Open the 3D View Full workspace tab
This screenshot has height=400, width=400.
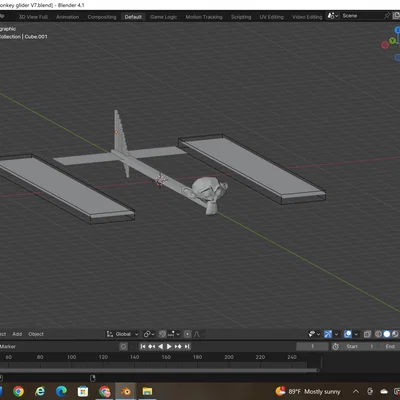click(33, 17)
